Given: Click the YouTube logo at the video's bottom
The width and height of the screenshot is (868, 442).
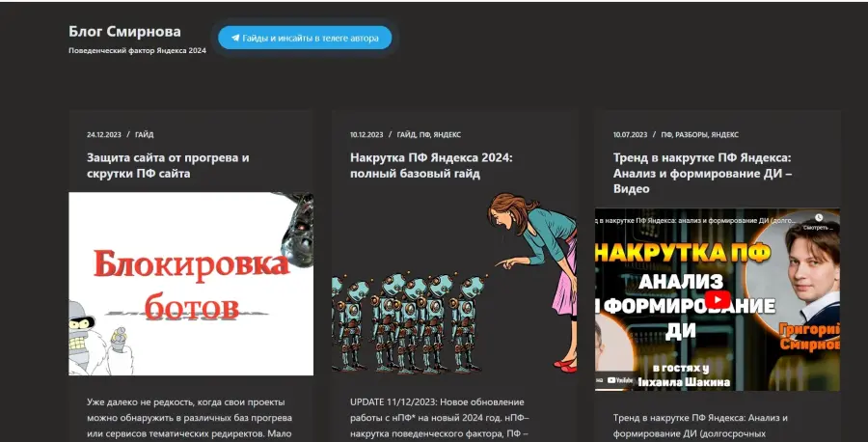Looking at the screenshot, I should point(620,380).
